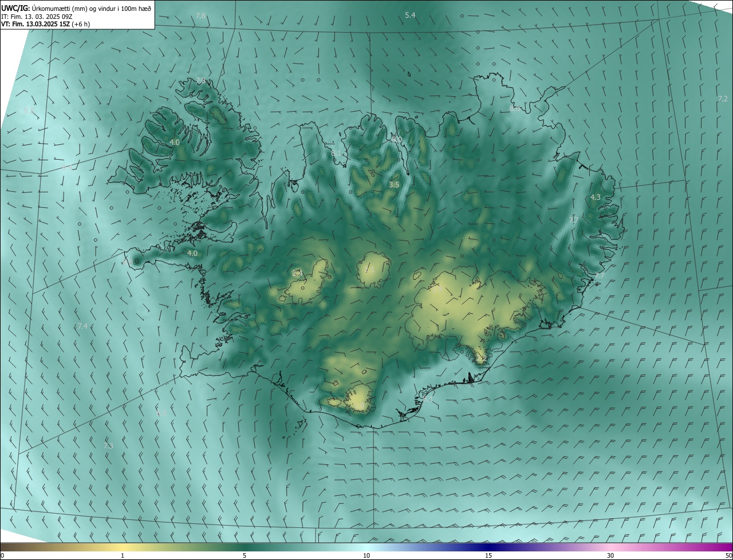The width and height of the screenshot is (733, 560).
Task: Click the map value 5.4
Action: (x=410, y=15)
